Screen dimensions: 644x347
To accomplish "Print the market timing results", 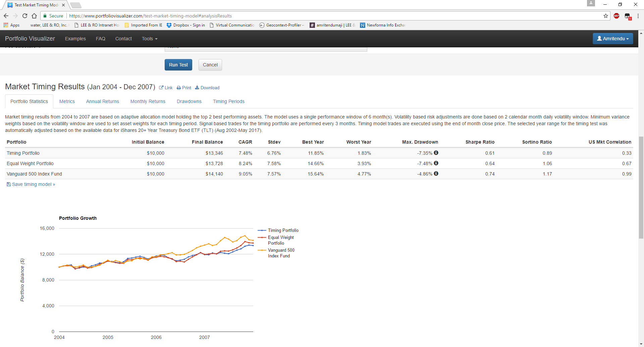I will (x=184, y=88).
